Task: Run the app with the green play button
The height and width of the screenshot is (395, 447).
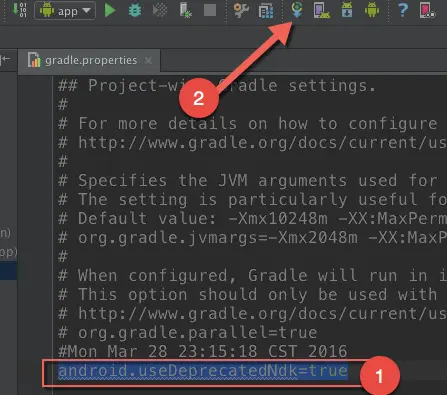Action: click(109, 10)
